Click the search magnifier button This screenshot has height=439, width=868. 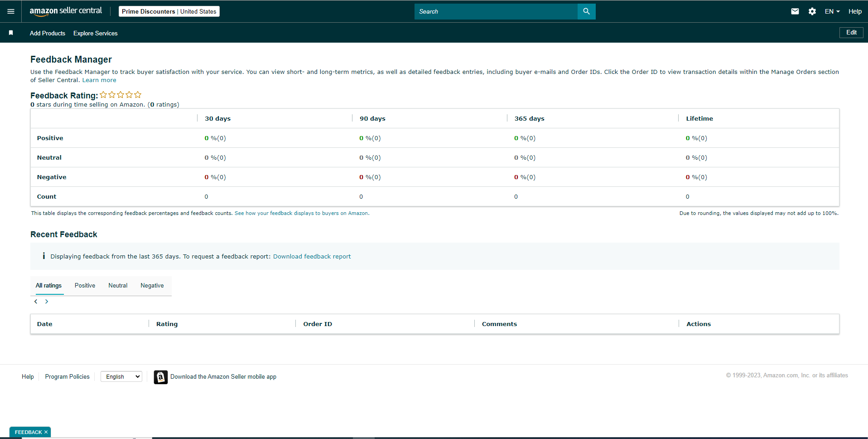click(x=586, y=11)
